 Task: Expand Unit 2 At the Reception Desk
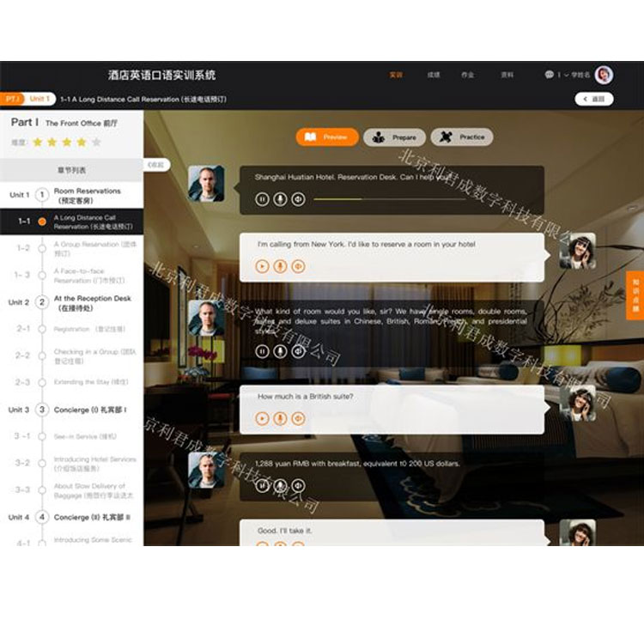(x=92, y=302)
